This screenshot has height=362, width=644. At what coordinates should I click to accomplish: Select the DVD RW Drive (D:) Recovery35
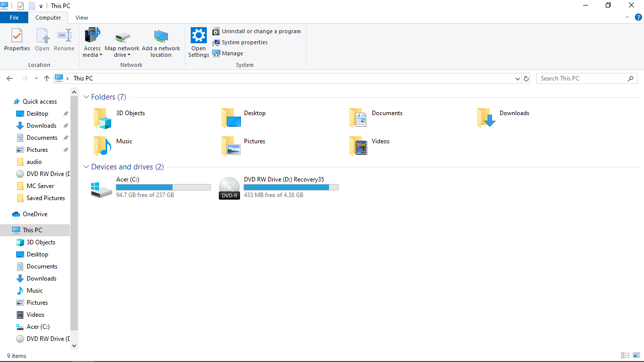[279, 188]
